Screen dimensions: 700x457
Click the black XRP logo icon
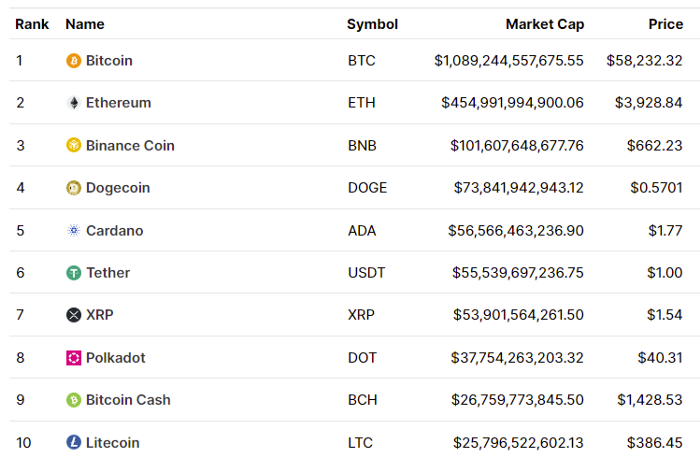(74, 315)
